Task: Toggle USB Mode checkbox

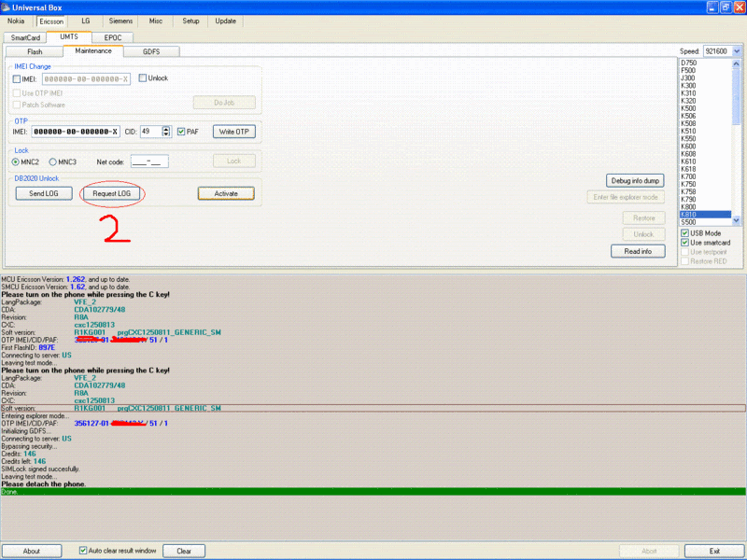Action: pyautogui.click(x=684, y=232)
